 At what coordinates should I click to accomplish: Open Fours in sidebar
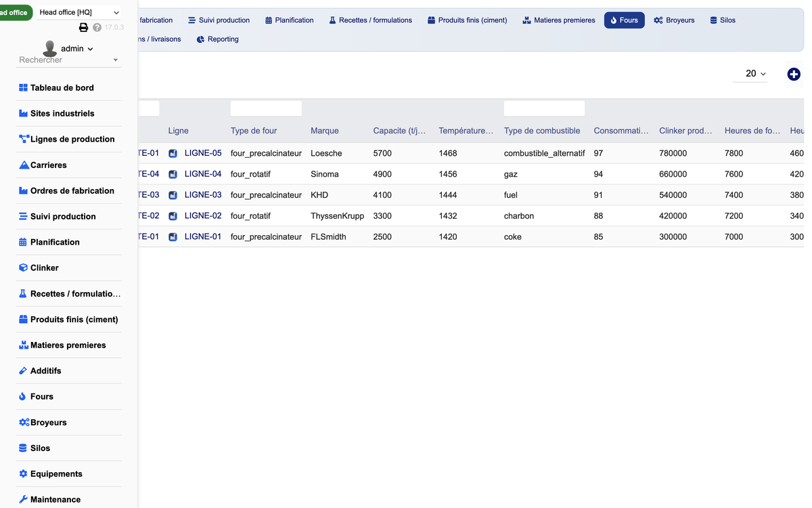pyautogui.click(x=69, y=396)
